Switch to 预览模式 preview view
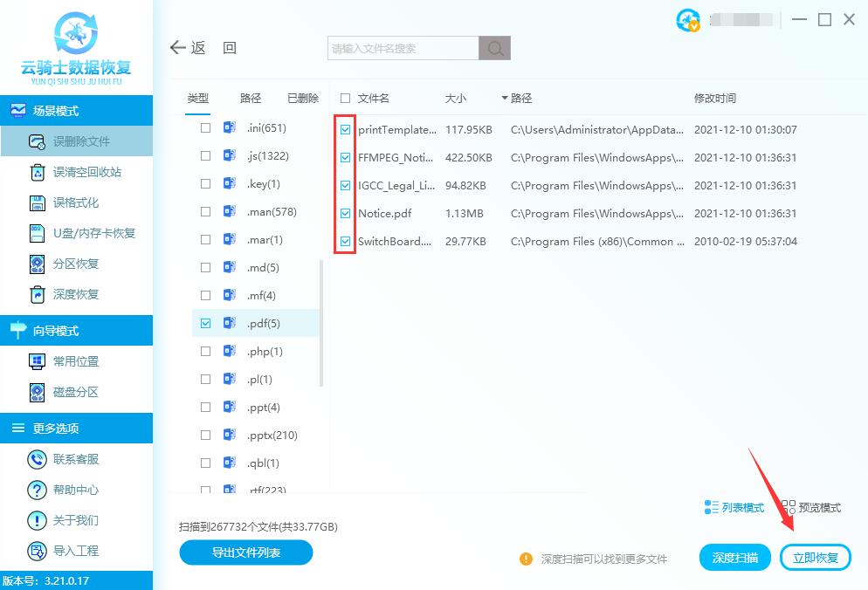Viewport: 868px width, 590px height. click(x=811, y=507)
